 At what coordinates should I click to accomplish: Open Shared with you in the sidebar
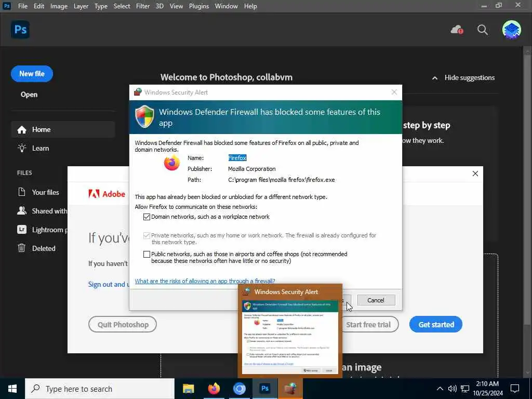(x=43, y=211)
